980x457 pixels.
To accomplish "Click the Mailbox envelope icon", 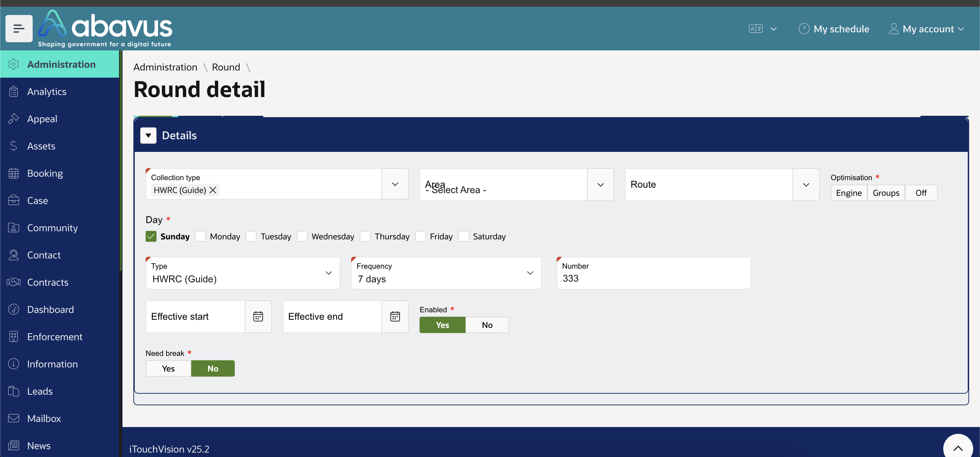I will [x=14, y=418].
